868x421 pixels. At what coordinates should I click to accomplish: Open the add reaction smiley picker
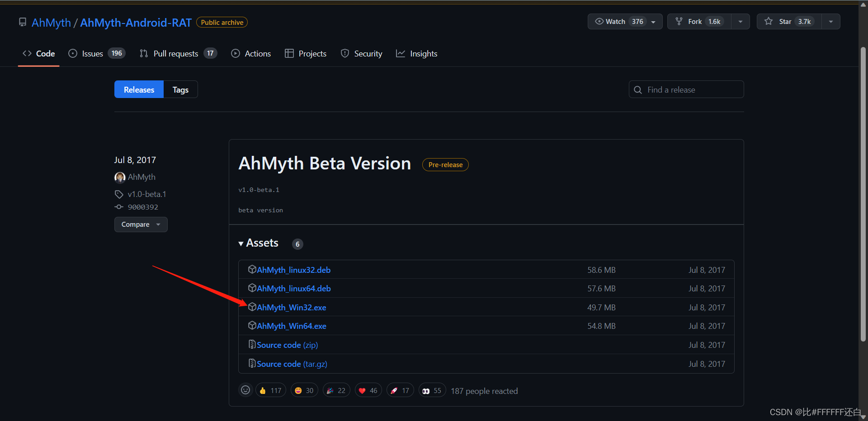(245, 390)
